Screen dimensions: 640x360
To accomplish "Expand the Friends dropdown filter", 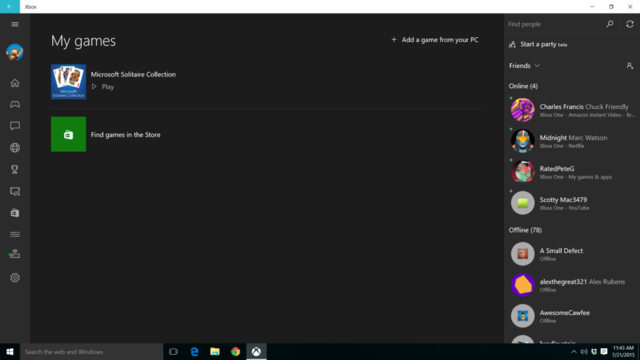I will pos(524,66).
